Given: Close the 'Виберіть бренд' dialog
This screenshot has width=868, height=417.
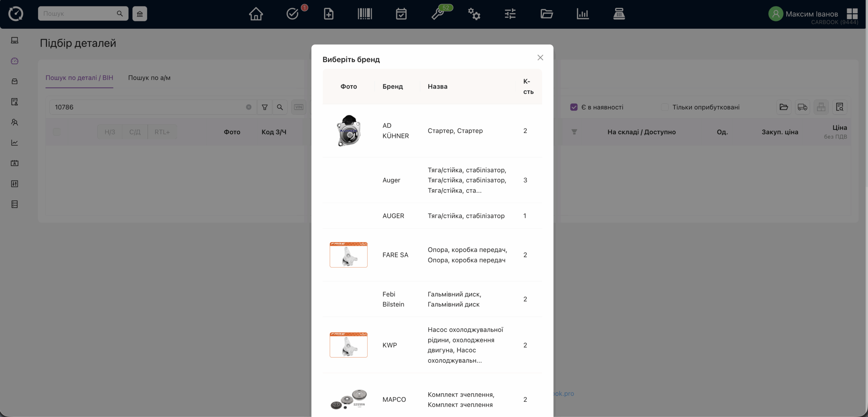Looking at the screenshot, I should pyautogui.click(x=540, y=58).
